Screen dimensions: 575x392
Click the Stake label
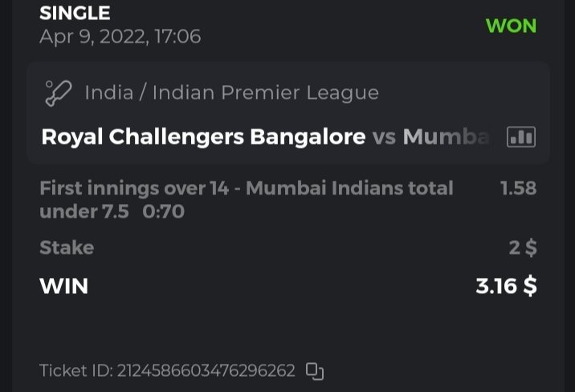(67, 247)
